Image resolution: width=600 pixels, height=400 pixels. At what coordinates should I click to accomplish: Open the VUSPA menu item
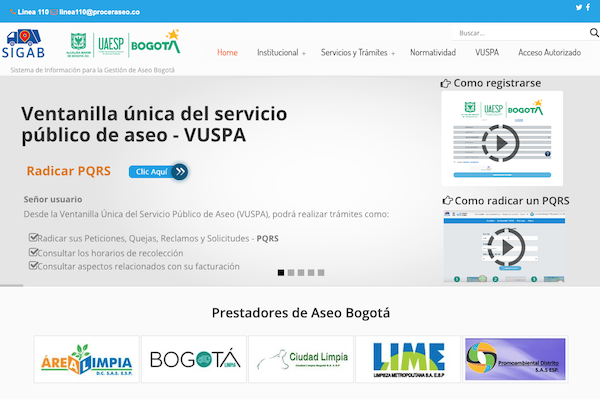click(x=487, y=52)
